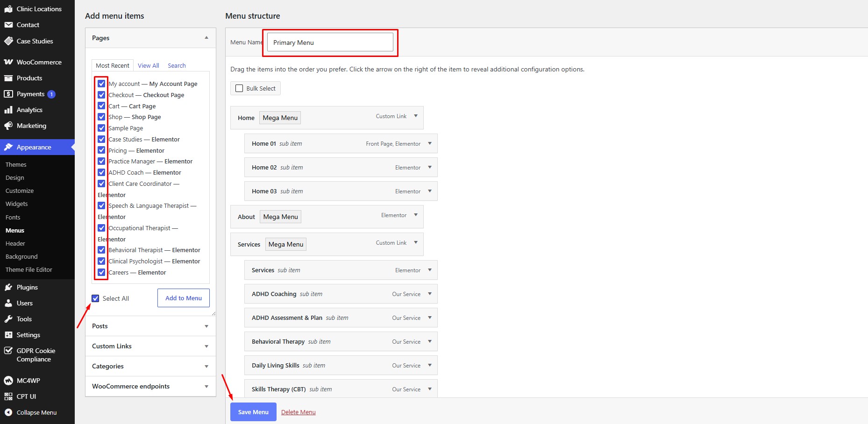Screen dimensions: 868x424
Task: Click the Users person icon
Action: click(x=8, y=303)
